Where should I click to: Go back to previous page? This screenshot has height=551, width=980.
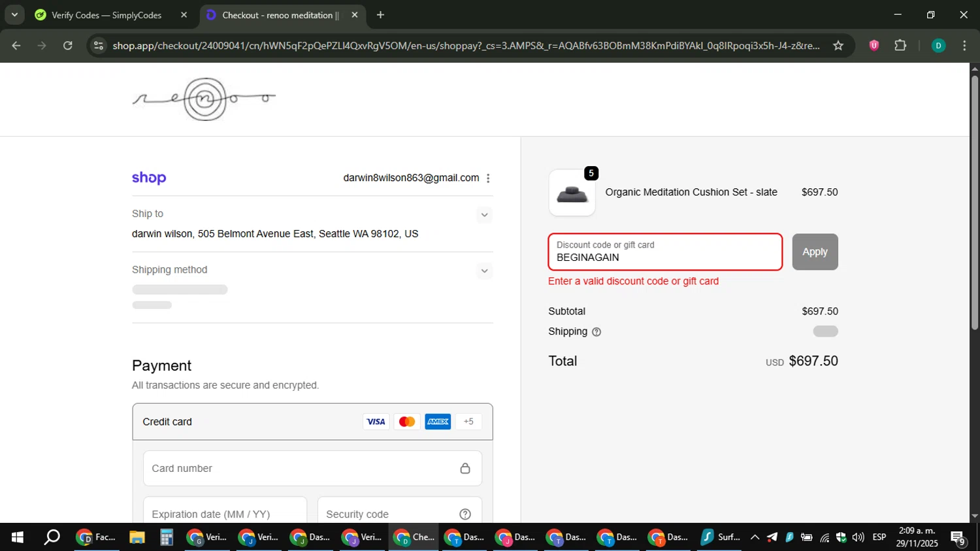click(16, 46)
